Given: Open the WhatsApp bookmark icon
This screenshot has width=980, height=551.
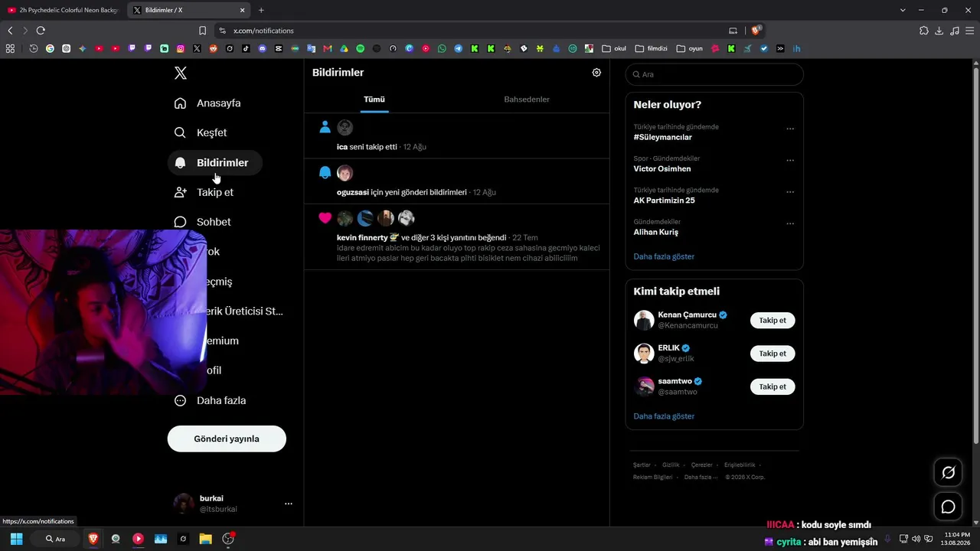Looking at the screenshot, I should click(x=442, y=48).
